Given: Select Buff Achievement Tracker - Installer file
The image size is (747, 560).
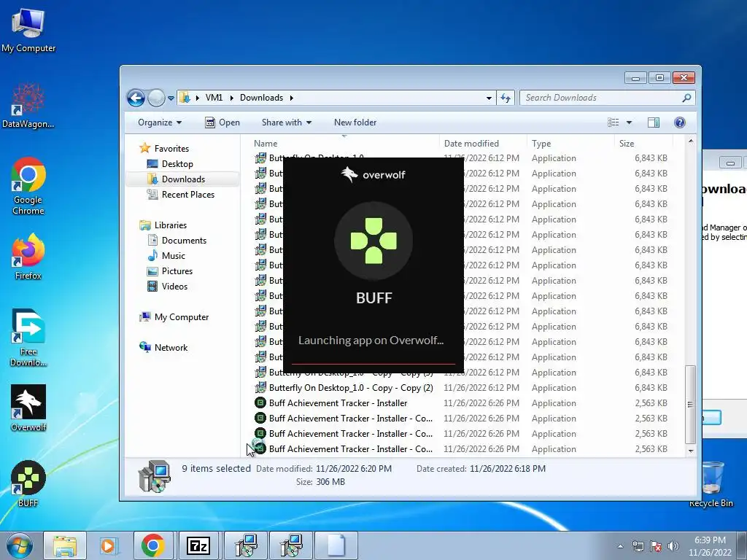Looking at the screenshot, I should click(x=338, y=402).
